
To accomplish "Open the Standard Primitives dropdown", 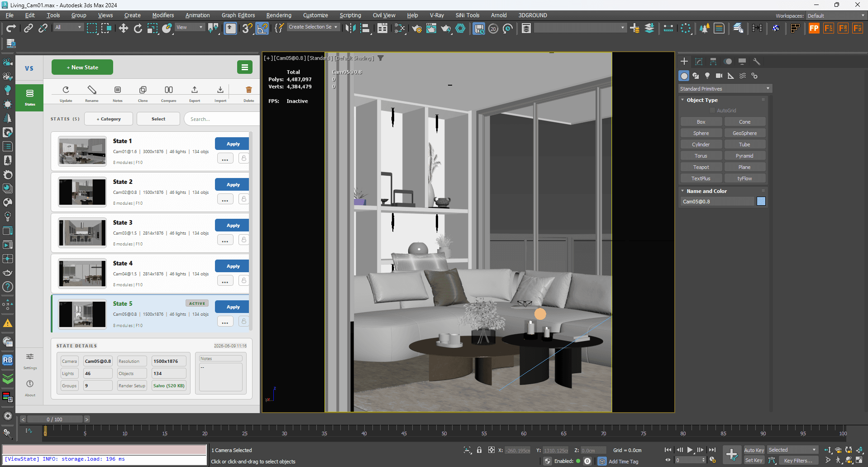I will pyautogui.click(x=725, y=89).
